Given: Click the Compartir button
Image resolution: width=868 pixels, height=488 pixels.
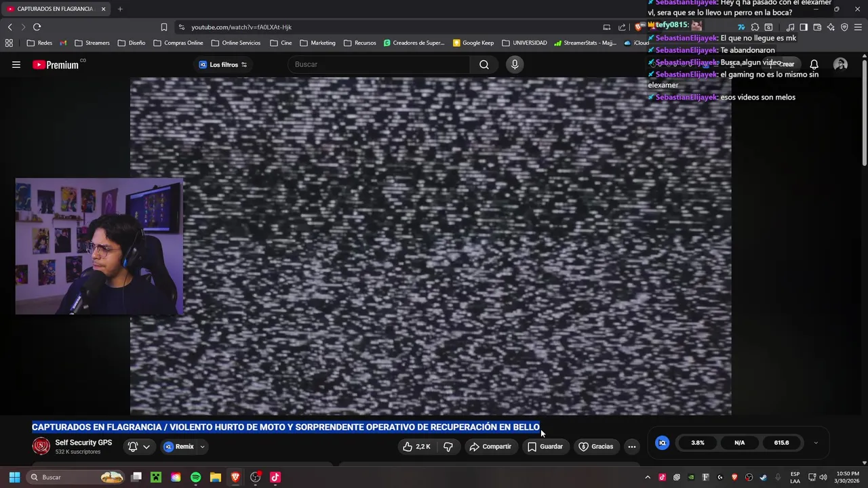Looking at the screenshot, I should click(490, 447).
